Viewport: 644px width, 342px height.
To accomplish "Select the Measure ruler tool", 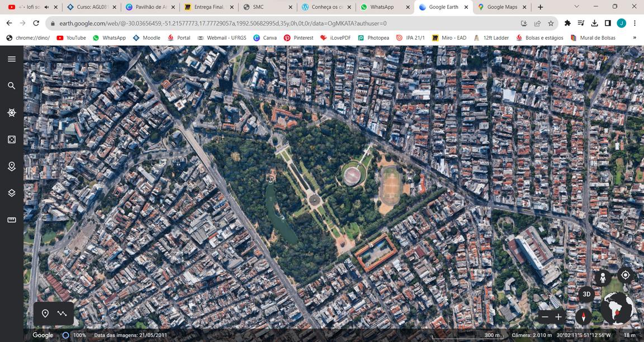I will click(12, 220).
